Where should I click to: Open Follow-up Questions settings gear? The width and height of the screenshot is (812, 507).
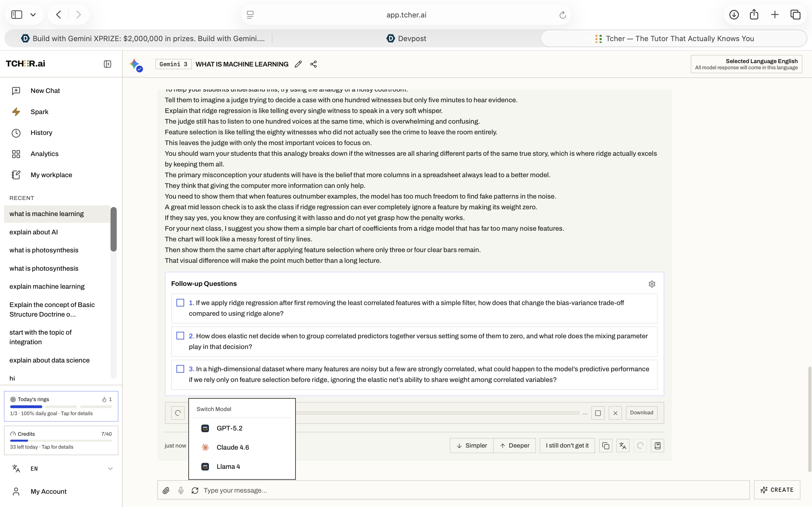[x=652, y=284]
